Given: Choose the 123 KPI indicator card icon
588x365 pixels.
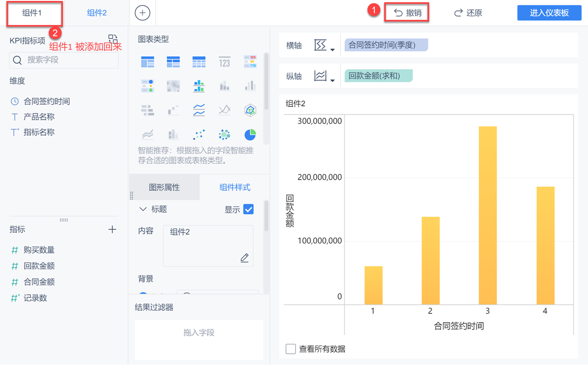Looking at the screenshot, I should pyautogui.click(x=224, y=62).
